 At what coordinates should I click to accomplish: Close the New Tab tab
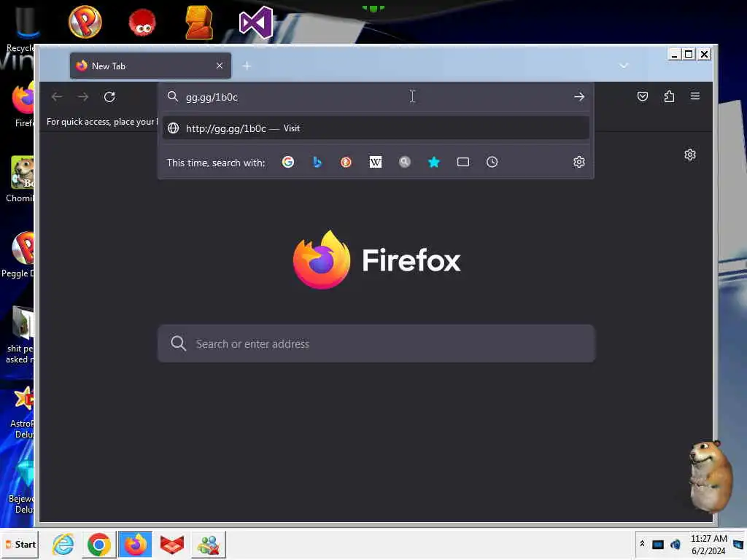219,66
